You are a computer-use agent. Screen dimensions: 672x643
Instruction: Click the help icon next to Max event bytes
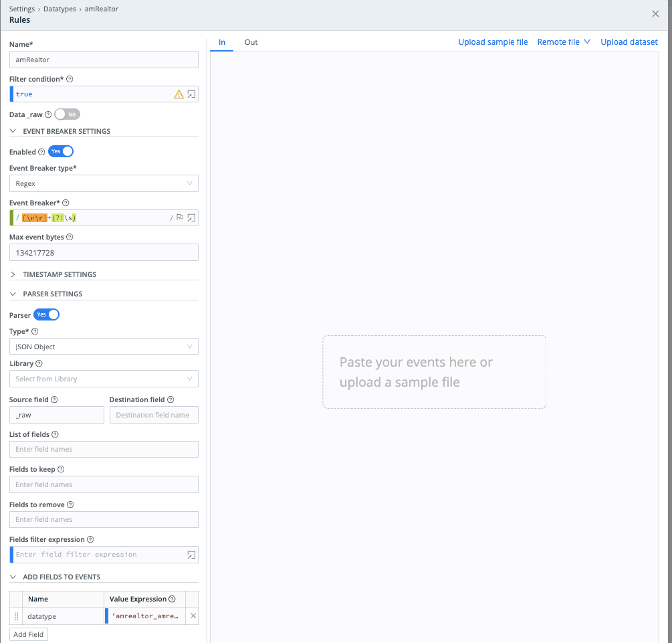point(70,237)
